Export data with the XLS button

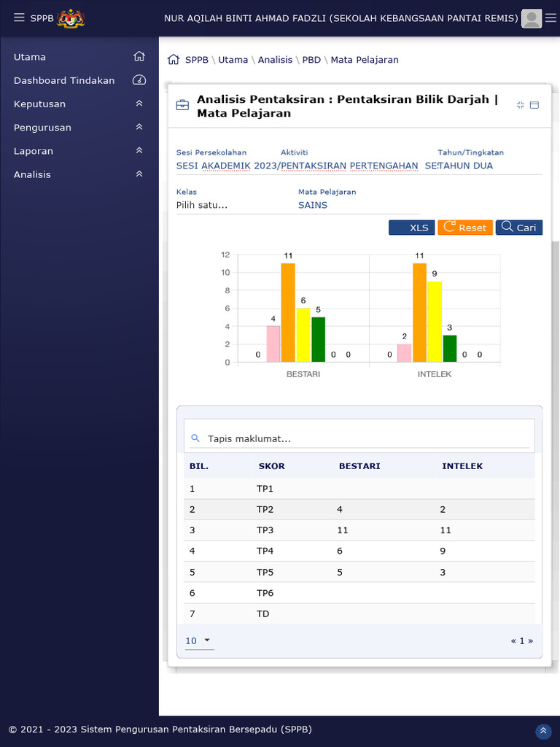(411, 228)
